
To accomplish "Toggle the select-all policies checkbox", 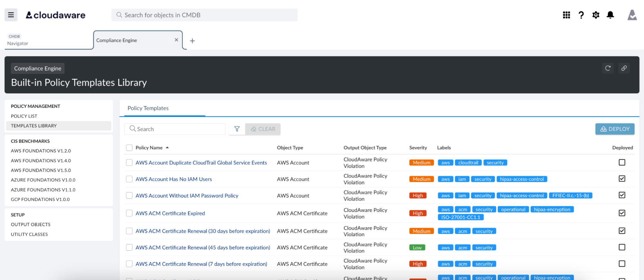I will [129, 148].
